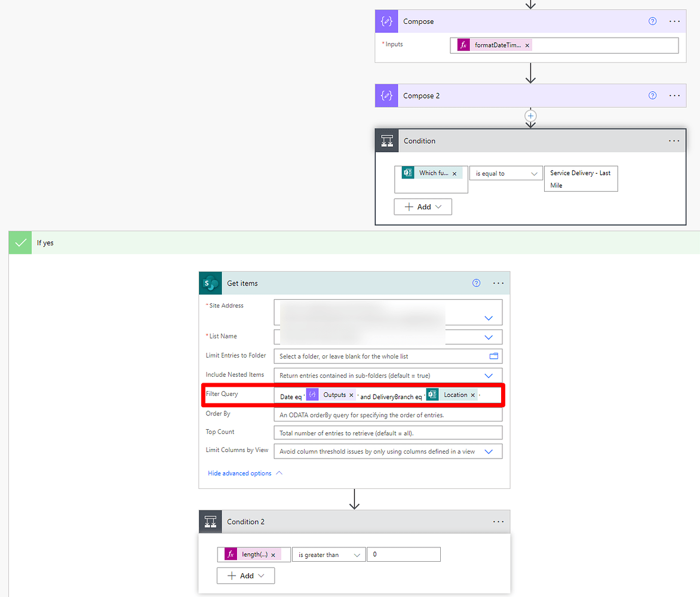700x597 pixels.
Task: Open the Limit Columns by View dropdown
Action: point(490,451)
